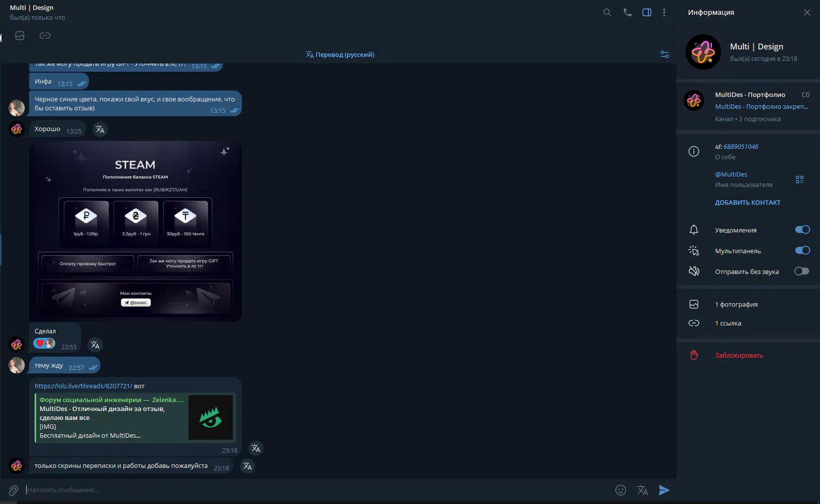Open the STEAM design image
This screenshot has height=504, width=820.
coord(135,231)
